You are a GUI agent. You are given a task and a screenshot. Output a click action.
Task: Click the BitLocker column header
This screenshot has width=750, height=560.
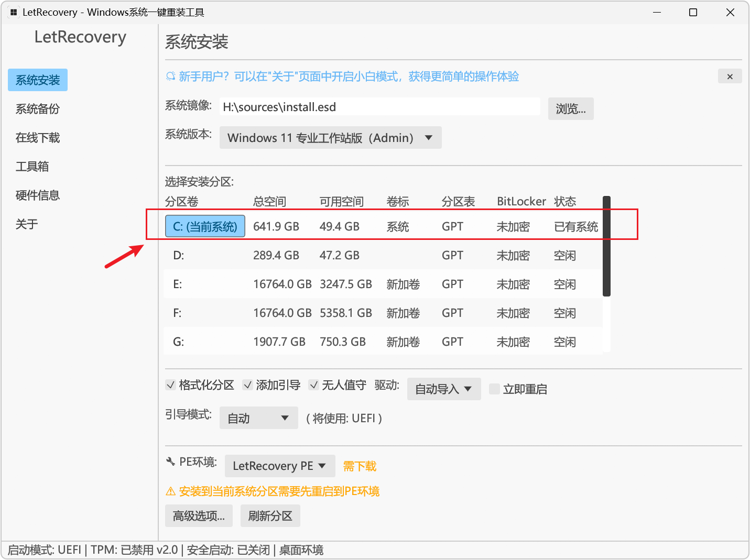[x=521, y=202]
